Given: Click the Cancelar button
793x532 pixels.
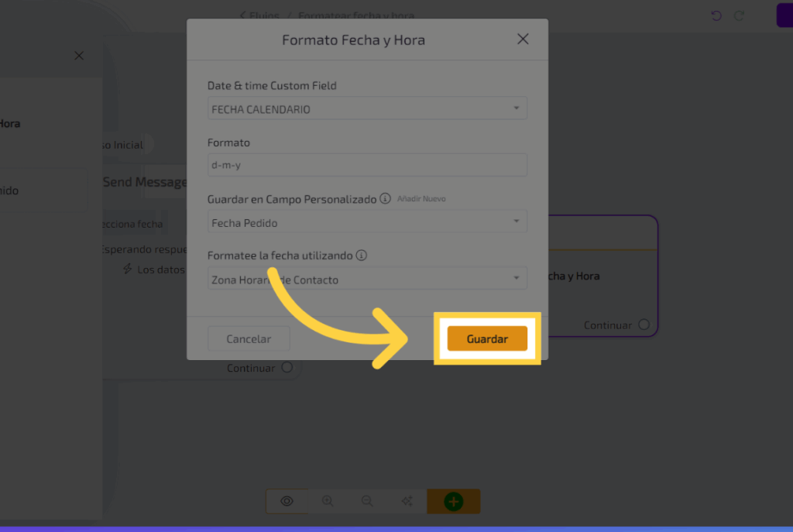Looking at the screenshot, I should click(x=249, y=339).
